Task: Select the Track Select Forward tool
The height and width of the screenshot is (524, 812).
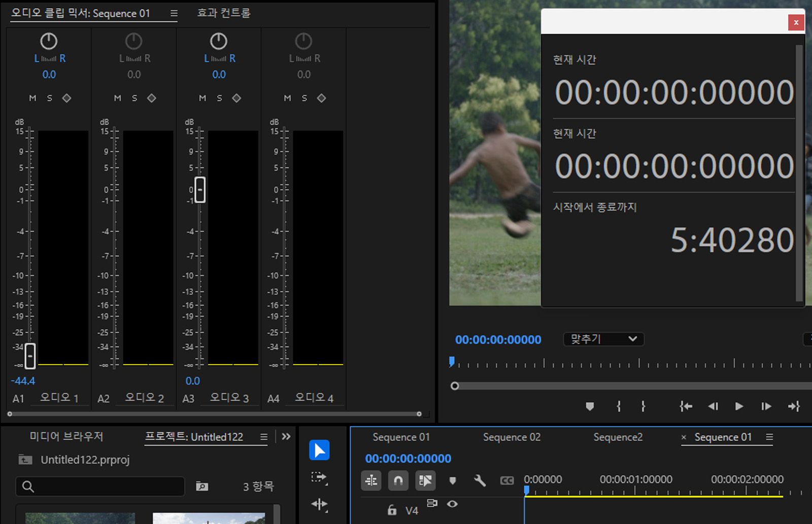Action: (x=319, y=477)
